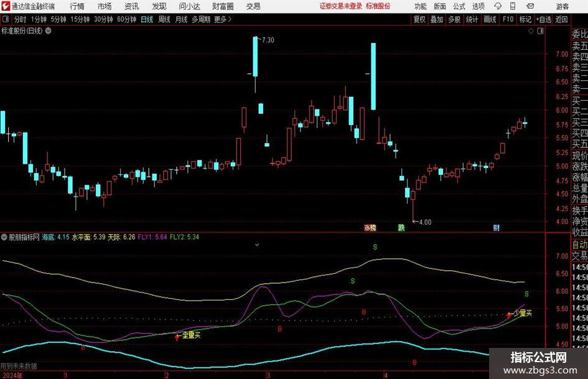Click the 通达信 app logo icon
The width and height of the screenshot is (588, 379).
coord(5,6)
